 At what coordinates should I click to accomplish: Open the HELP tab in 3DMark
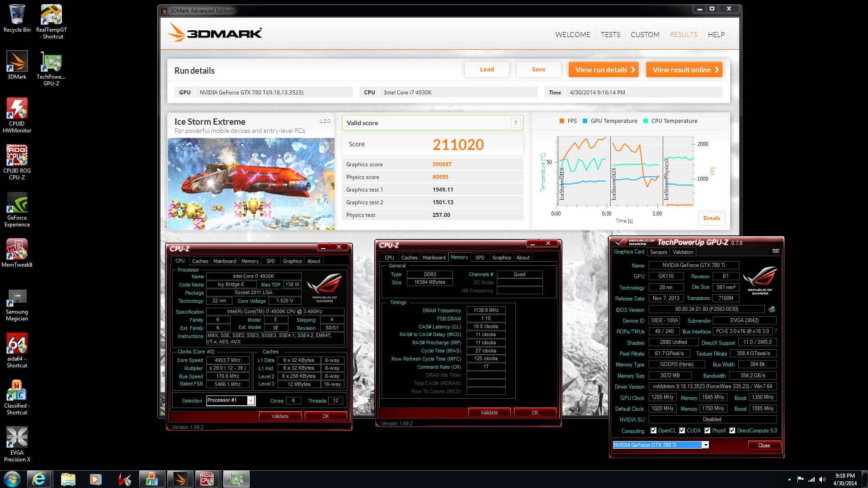(716, 34)
